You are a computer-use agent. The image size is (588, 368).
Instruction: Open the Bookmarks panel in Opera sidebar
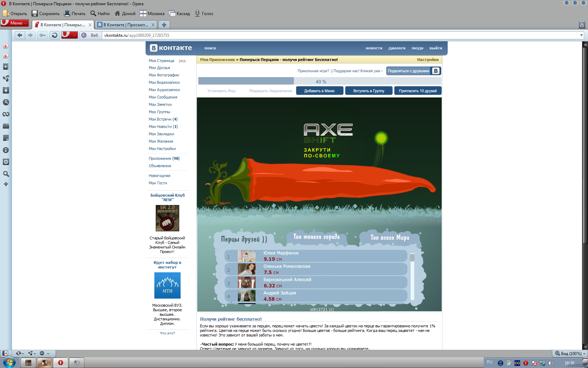(6, 67)
